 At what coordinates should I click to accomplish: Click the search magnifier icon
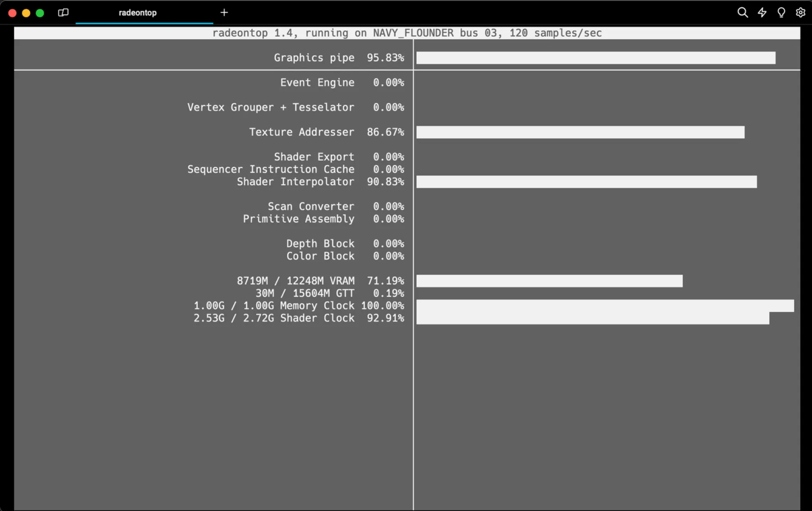click(743, 13)
